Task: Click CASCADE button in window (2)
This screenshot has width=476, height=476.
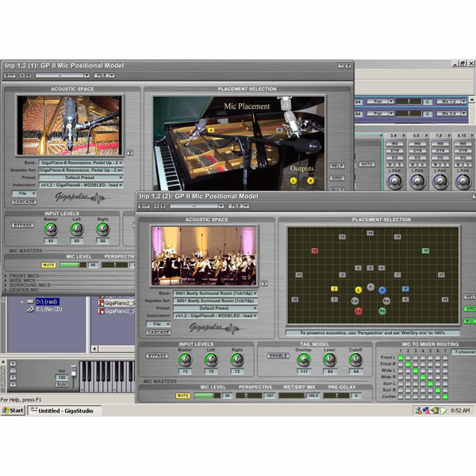Action: point(159,332)
